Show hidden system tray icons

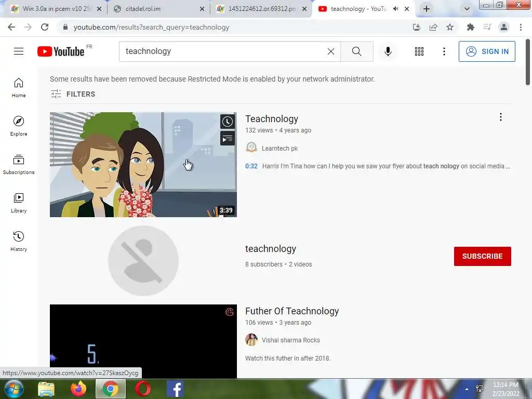[467, 389]
